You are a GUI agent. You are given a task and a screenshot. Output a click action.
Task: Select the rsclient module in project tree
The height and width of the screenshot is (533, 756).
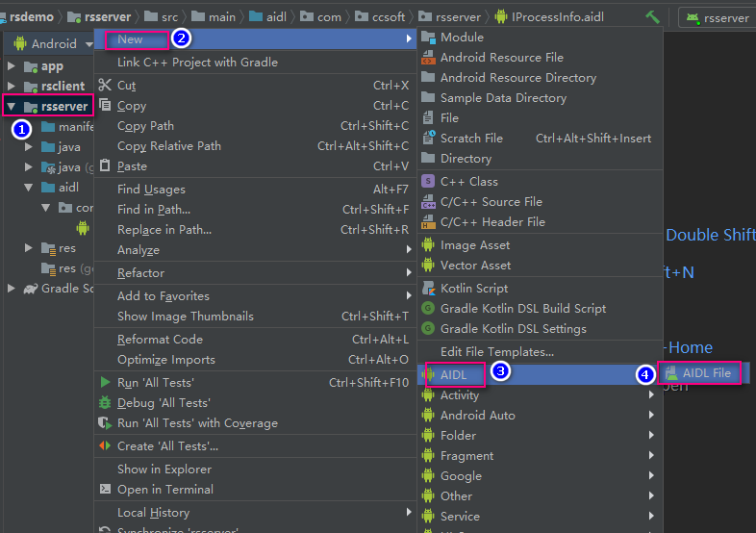[x=63, y=86]
